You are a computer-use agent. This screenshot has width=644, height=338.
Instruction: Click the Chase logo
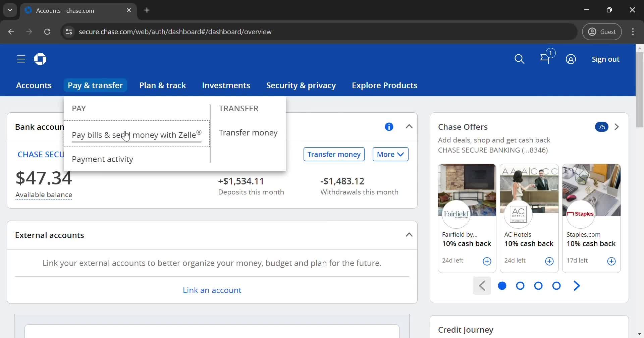[40, 59]
